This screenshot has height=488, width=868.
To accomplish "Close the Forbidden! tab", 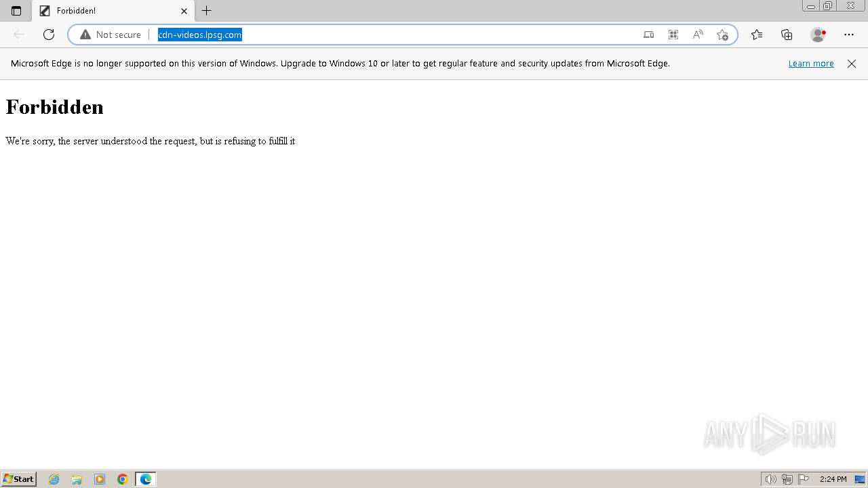I will 184,11.
